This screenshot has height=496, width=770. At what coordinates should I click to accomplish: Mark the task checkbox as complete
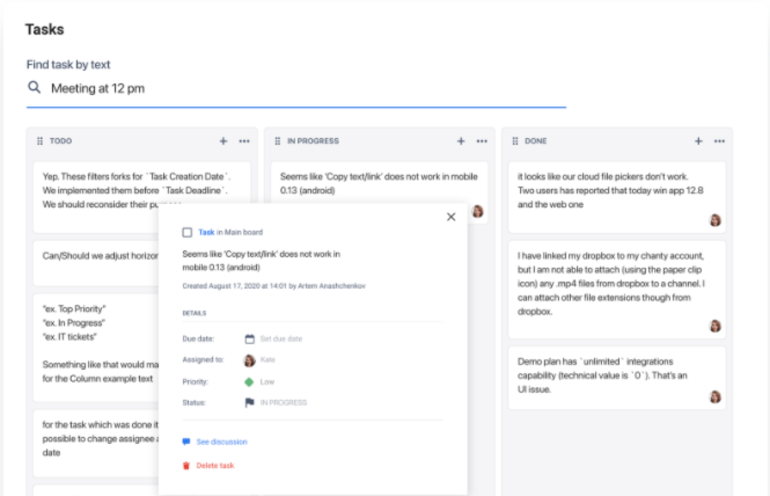(187, 232)
